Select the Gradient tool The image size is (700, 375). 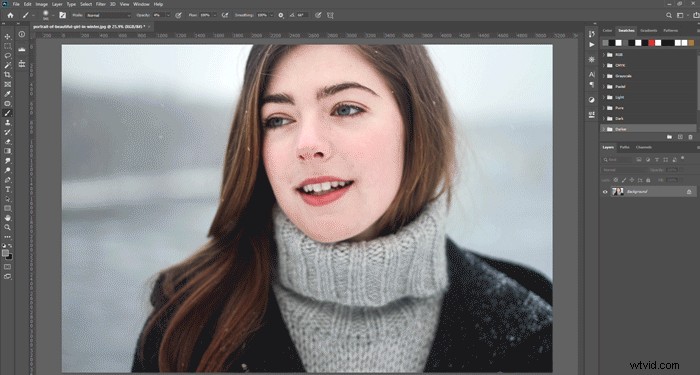coord(8,151)
